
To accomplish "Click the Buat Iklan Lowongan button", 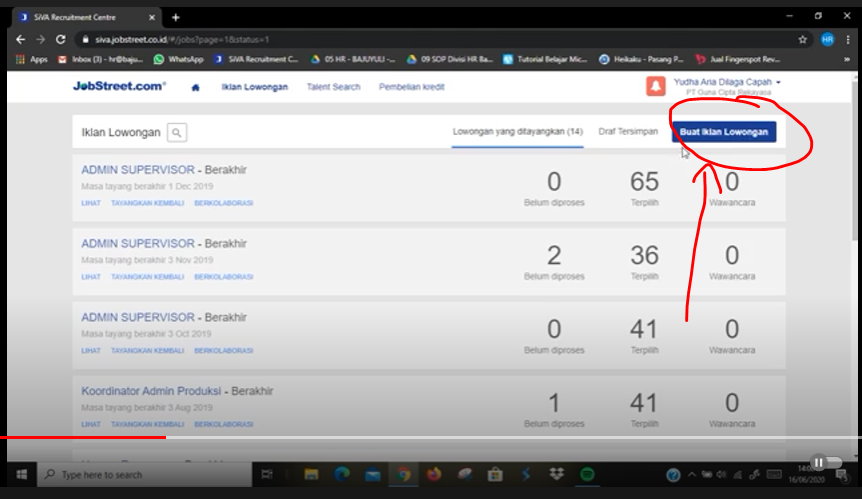I will (x=723, y=132).
